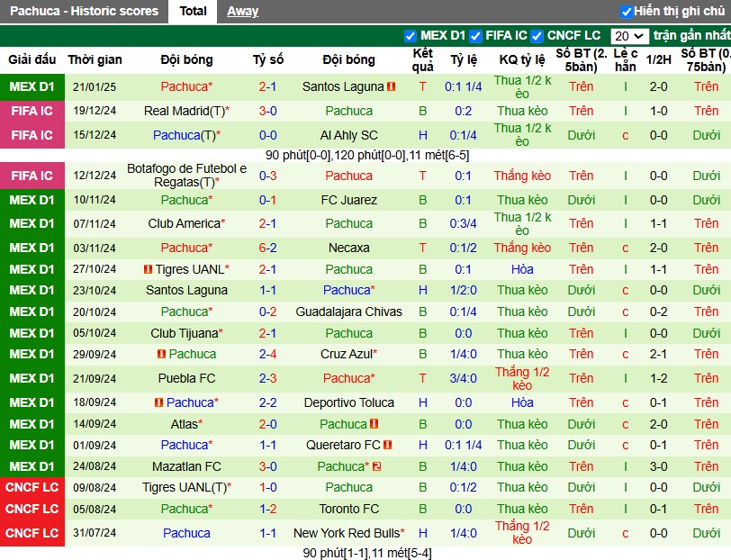Select the KQ tỷ lệ column header
Screen dimensions: 731x560
(522, 59)
